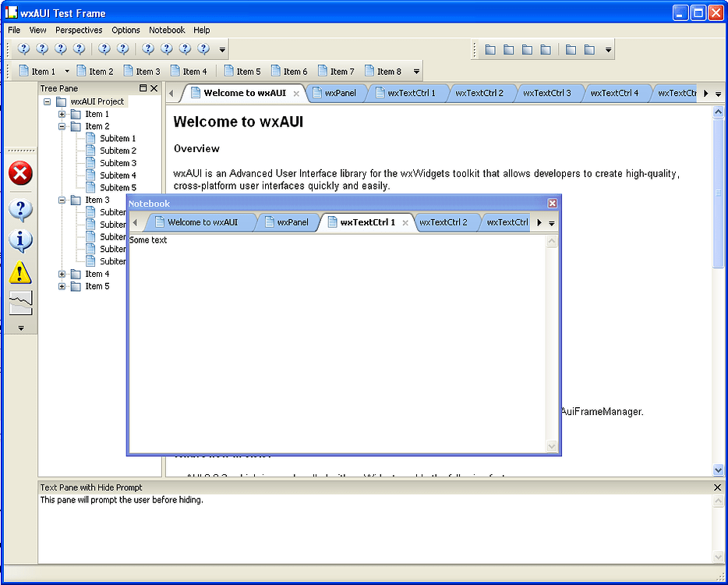Open the folder toolbar overflow chevron
The height and width of the screenshot is (585, 728).
click(x=608, y=49)
